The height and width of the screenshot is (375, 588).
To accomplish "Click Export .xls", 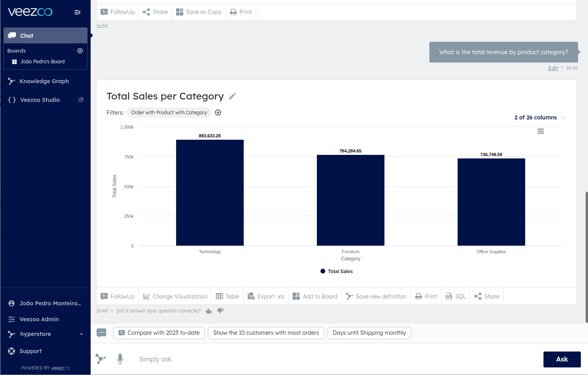I will pos(266,297).
